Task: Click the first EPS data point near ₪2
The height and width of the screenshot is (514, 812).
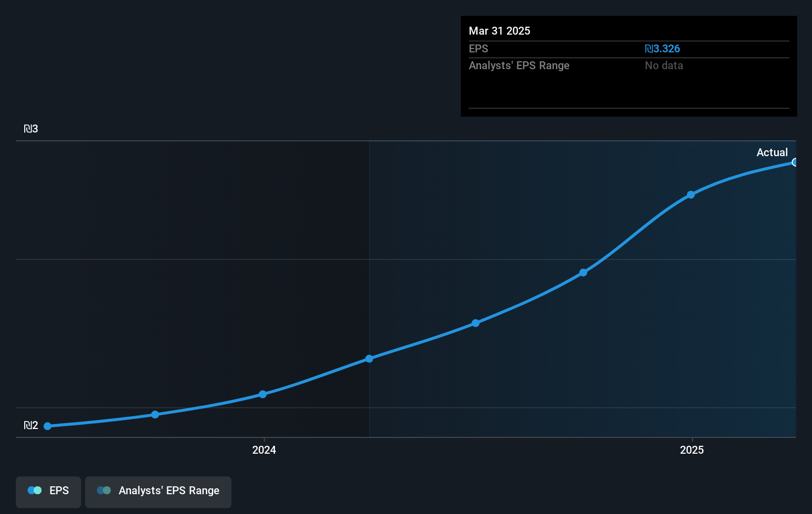Action: (x=47, y=426)
